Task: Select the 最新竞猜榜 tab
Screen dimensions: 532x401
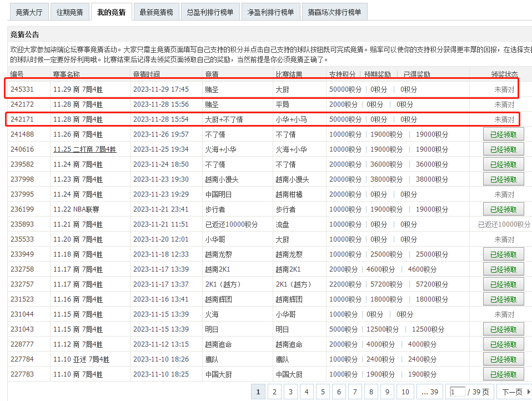Action: 156,12
